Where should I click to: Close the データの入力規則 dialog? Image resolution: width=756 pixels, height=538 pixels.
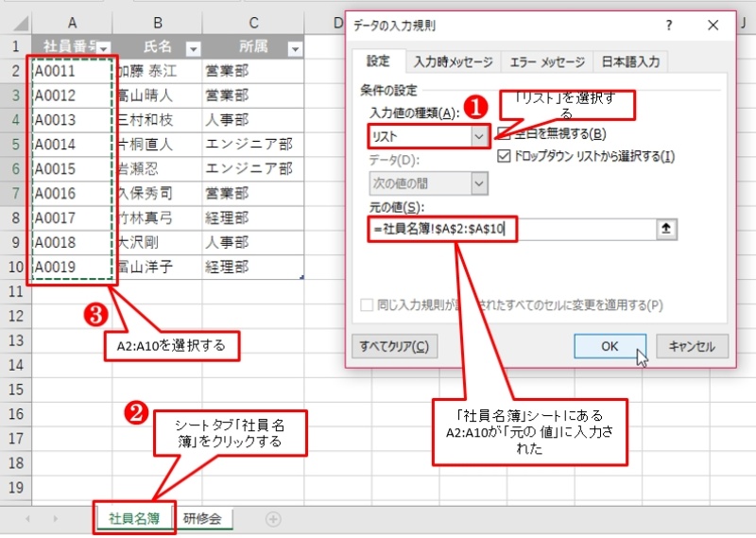click(x=713, y=26)
